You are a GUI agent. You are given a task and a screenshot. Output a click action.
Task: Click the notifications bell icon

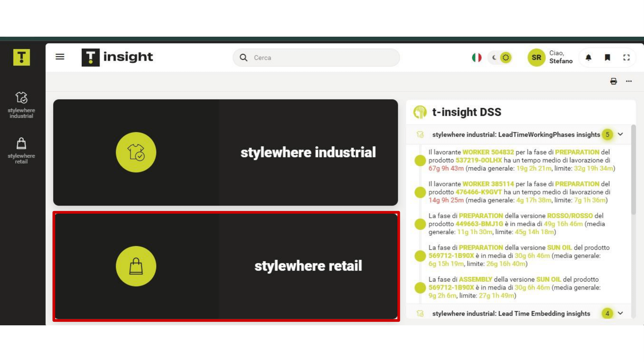coord(588,58)
